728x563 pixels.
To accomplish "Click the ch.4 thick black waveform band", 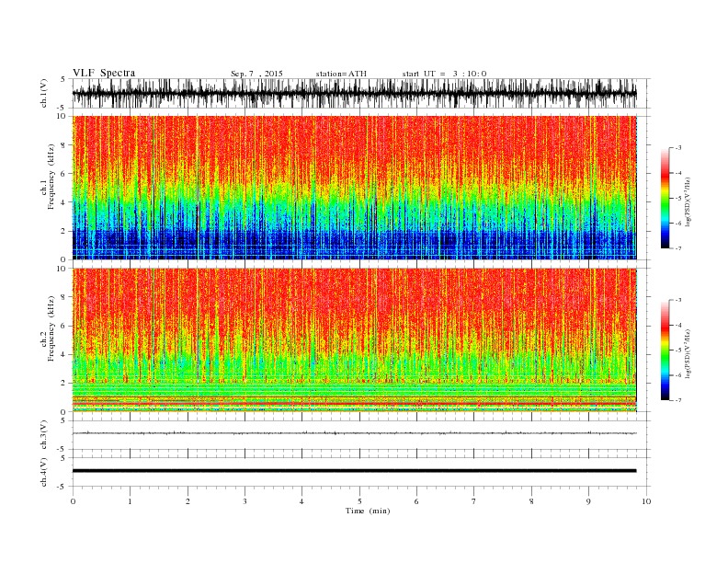I will coord(355,471).
